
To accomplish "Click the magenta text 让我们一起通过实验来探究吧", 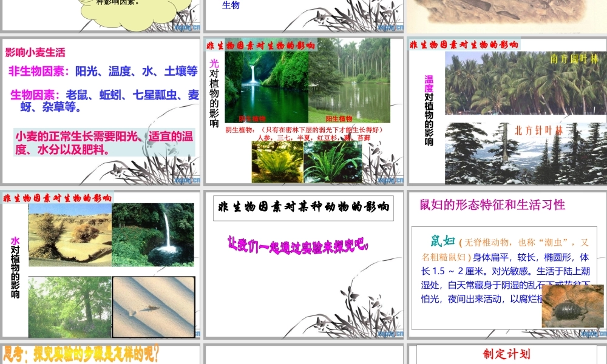I will (298, 246).
